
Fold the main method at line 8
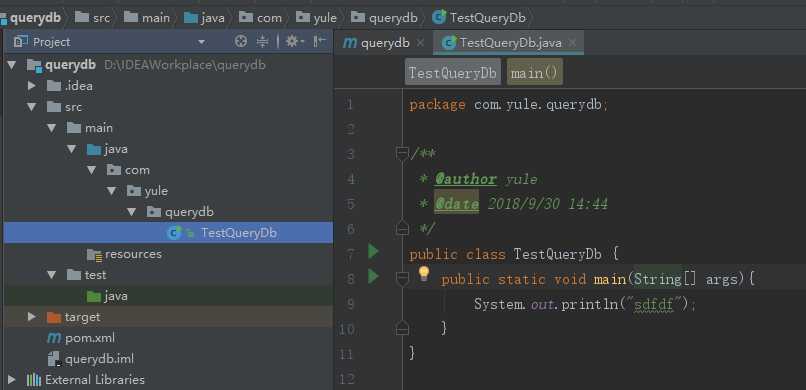click(x=402, y=278)
